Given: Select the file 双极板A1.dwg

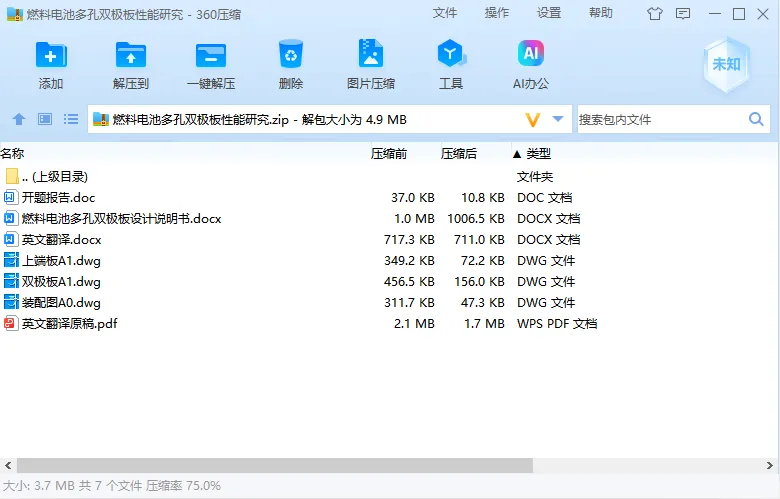Looking at the screenshot, I should click(61, 282).
